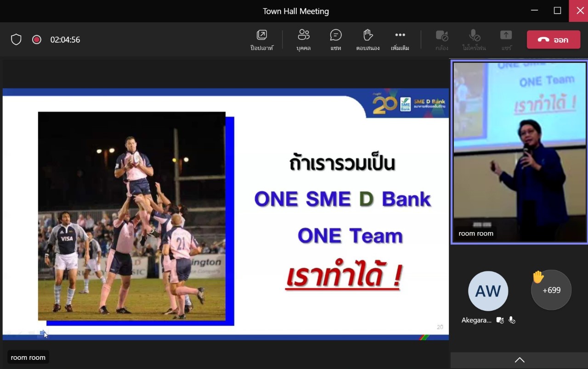The width and height of the screenshot is (588, 369).
Task: Open the pop-out (ป๊อปเอาท์) button
Action: pos(262,39)
